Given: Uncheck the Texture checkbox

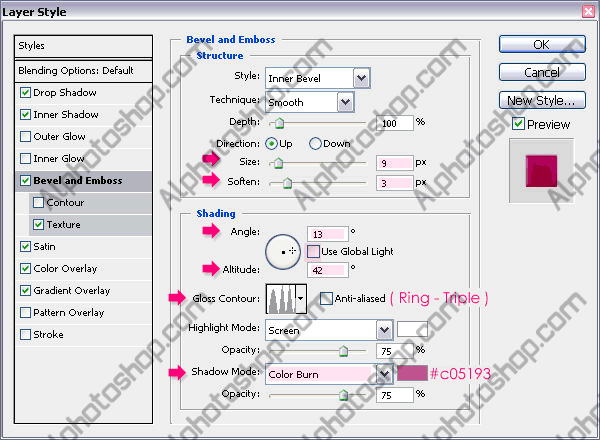Looking at the screenshot, I should pyautogui.click(x=38, y=225).
